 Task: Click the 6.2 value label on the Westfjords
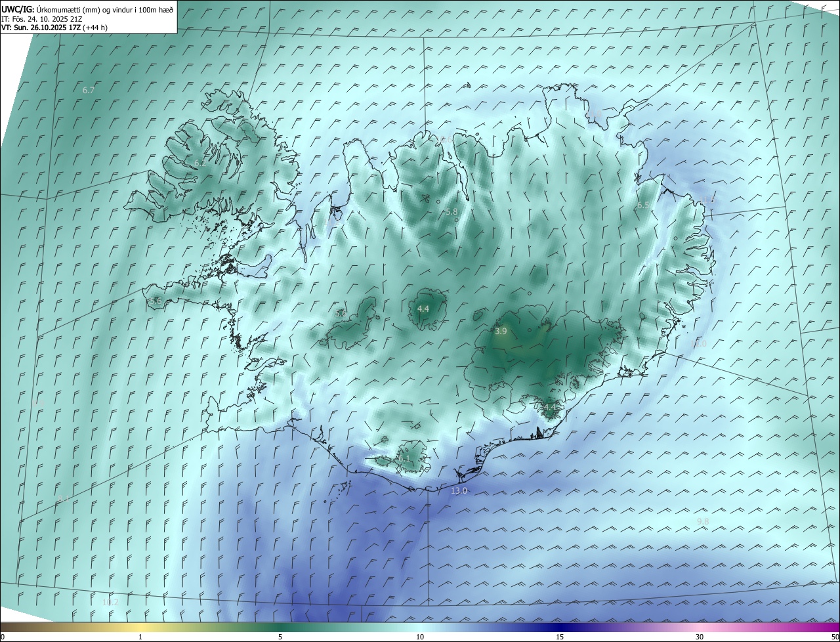(x=200, y=163)
